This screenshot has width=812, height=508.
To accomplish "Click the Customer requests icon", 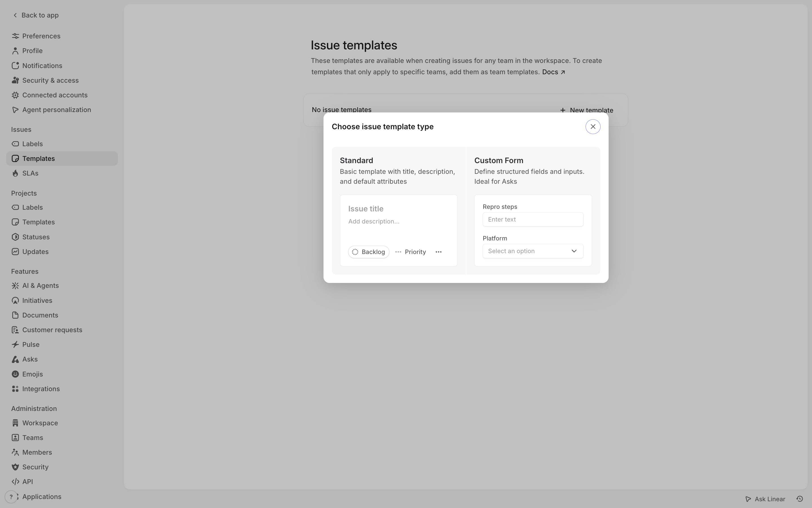I will coord(15,330).
